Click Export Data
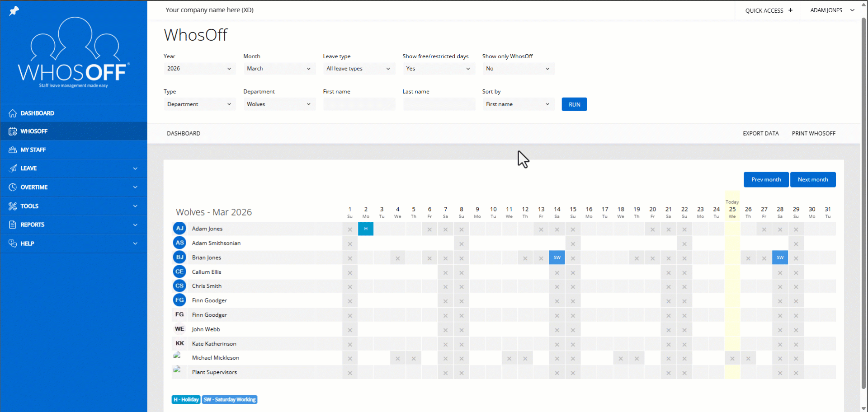 (760, 133)
